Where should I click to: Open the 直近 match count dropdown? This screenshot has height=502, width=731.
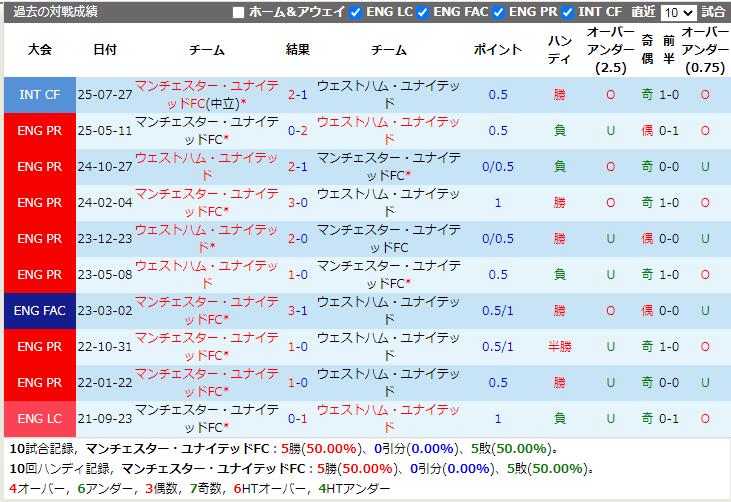(678, 13)
